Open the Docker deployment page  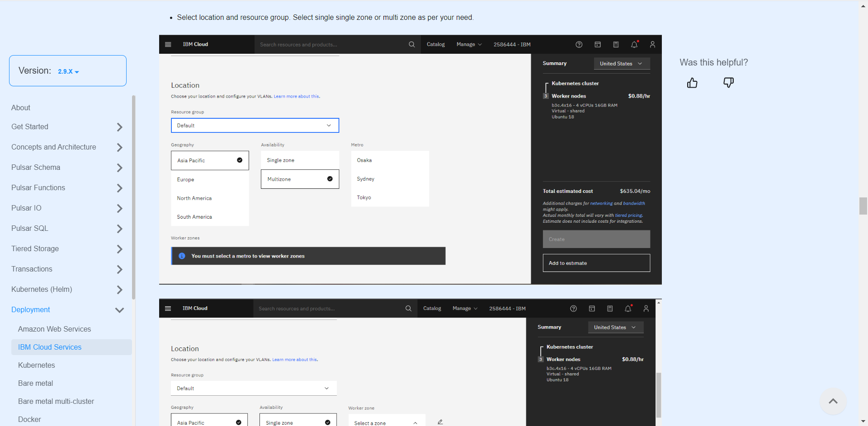coord(29,419)
